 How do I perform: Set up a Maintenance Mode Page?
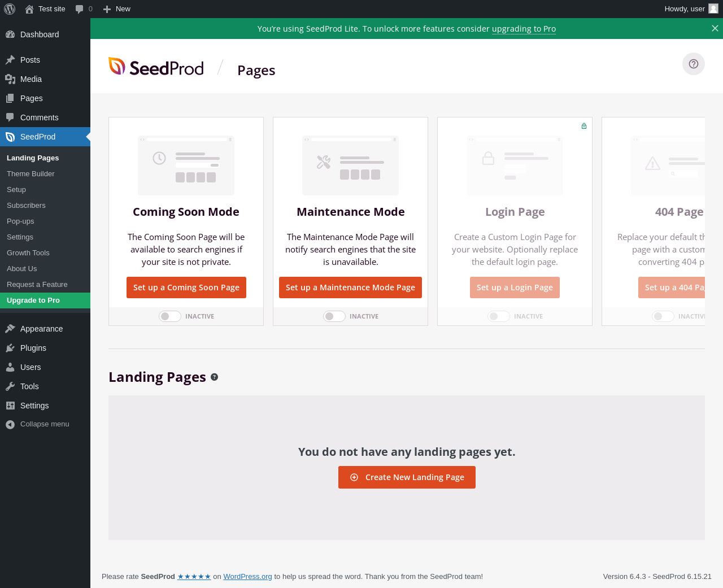tap(350, 288)
